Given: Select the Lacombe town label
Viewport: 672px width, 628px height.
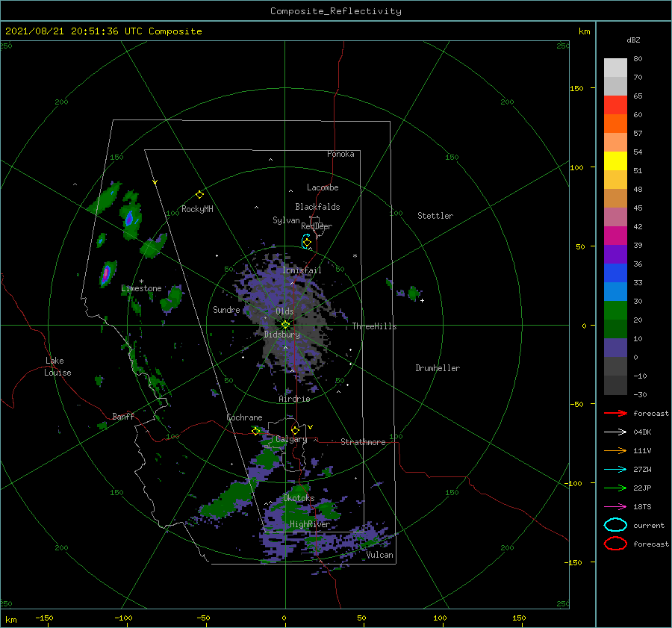Looking at the screenshot, I should [x=323, y=187].
